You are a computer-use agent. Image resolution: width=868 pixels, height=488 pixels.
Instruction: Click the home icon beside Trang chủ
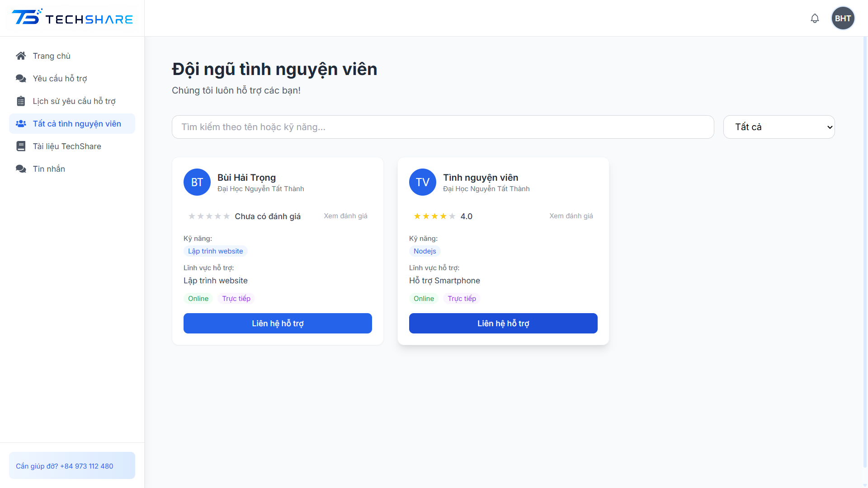pos(21,56)
